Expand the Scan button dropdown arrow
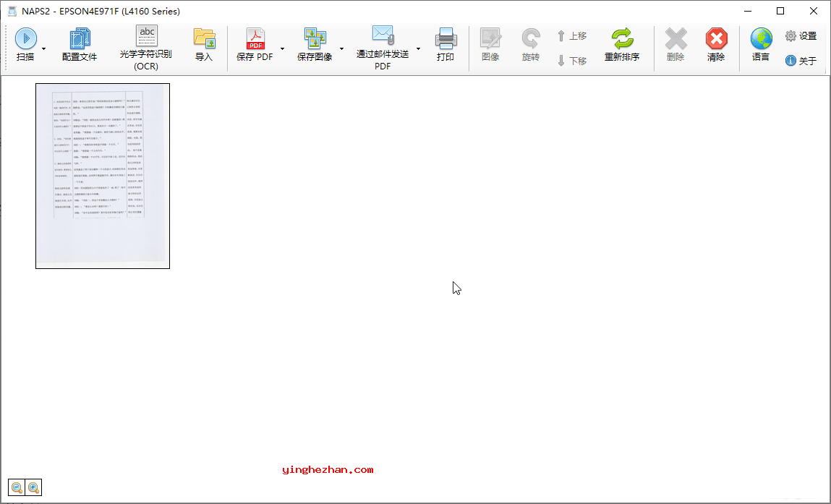The width and height of the screenshot is (831, 504). pos(44,49)
